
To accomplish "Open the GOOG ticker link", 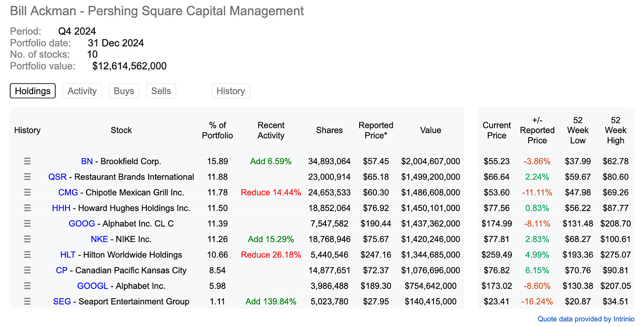I will coord(82,223).
